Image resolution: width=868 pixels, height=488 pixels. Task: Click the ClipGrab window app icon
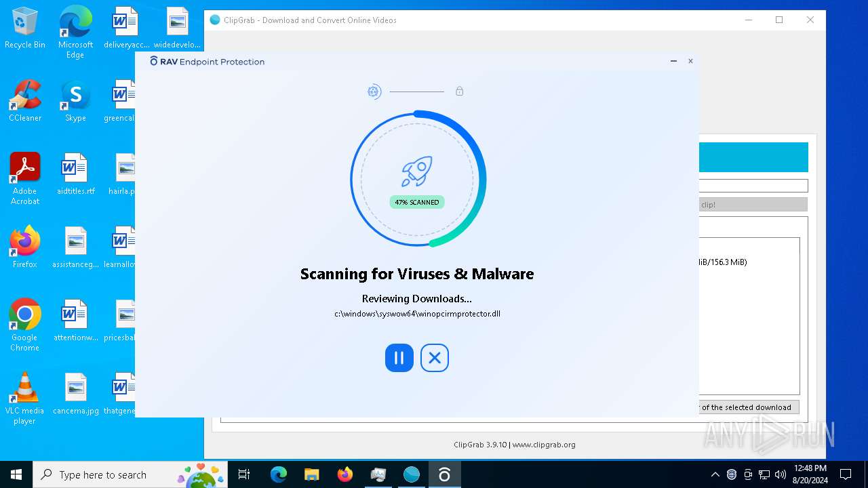pyautogui.click(x=215, y=20)
